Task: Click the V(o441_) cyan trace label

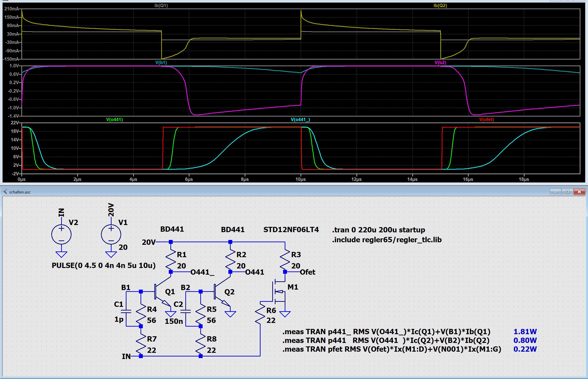Action: click(300, 120)
